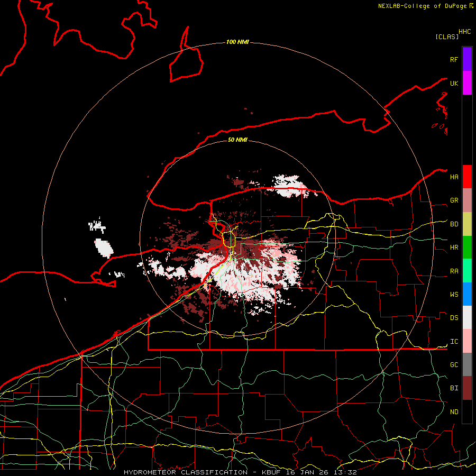Click the light green RA color swatch

(467, 271)
